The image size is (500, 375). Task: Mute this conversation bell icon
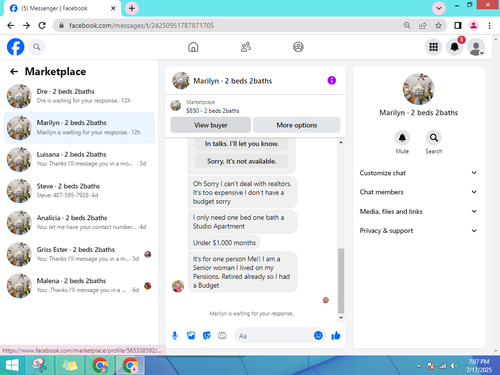click(x=402, y=138)
